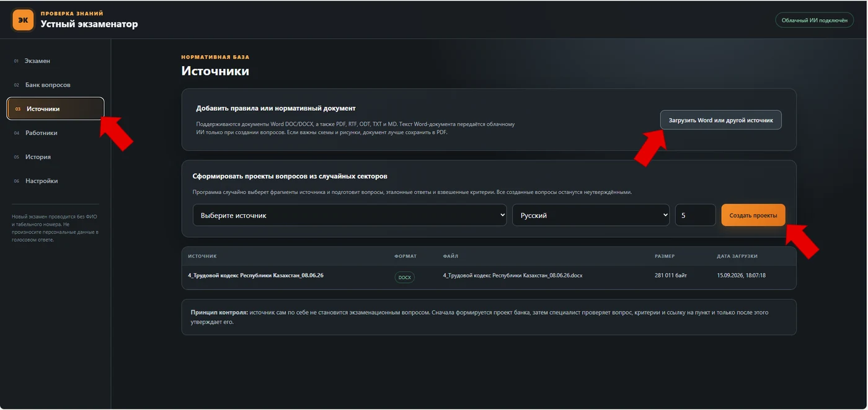Screen dimensions: 868x410
Task: Click the ФОРМАТ column header
Action: (405, 256)
